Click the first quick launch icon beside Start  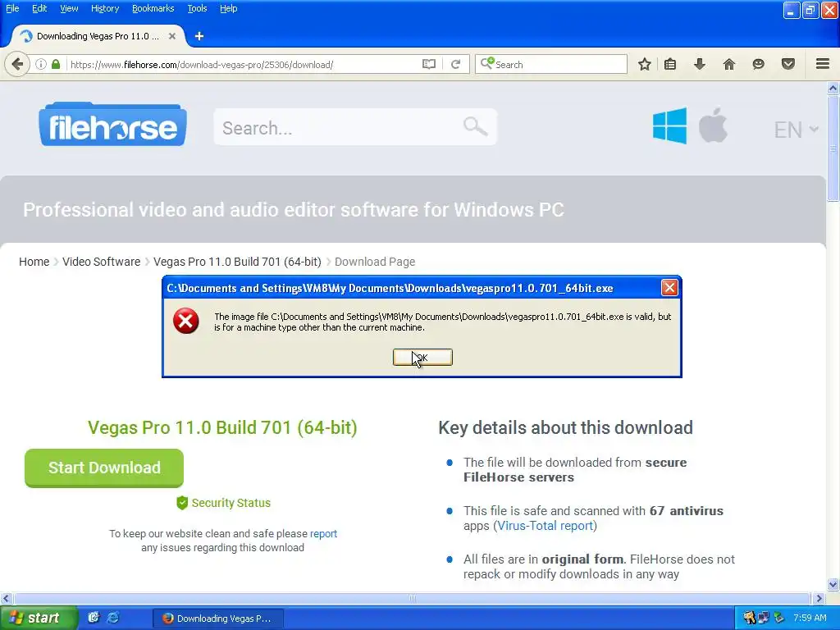(x=94, y=618)
